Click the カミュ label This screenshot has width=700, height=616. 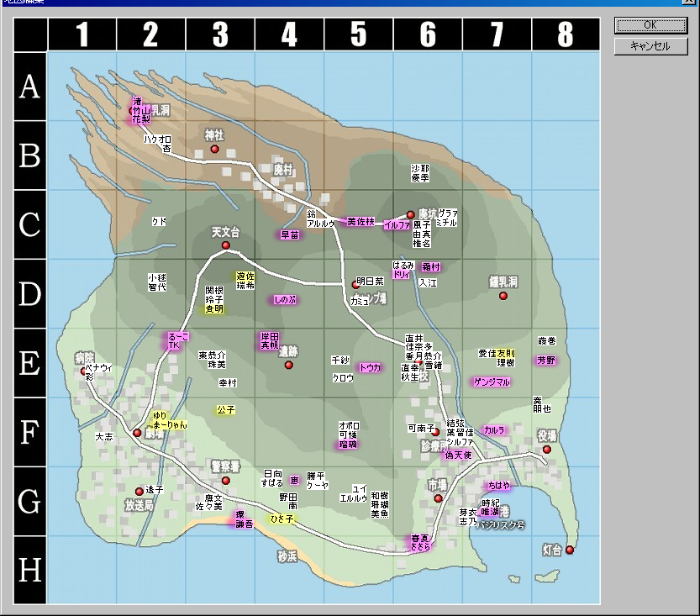pyautogui.click(x=360, y=302)
